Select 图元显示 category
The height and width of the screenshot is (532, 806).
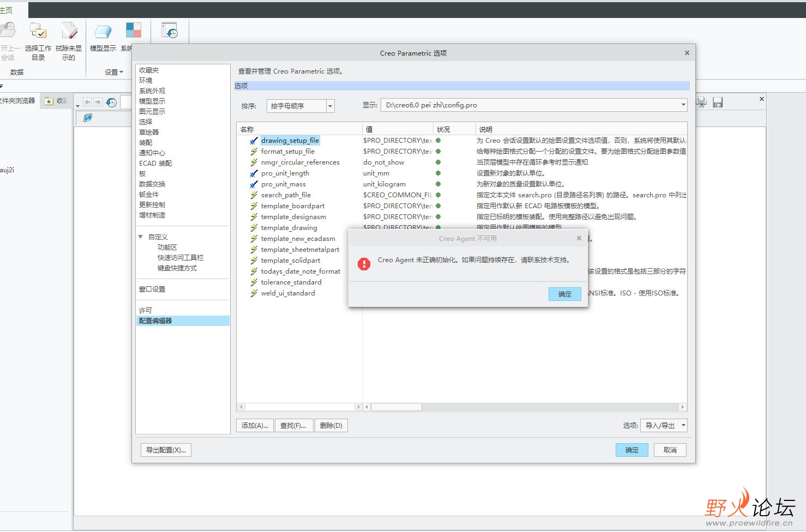pos(152,112)
